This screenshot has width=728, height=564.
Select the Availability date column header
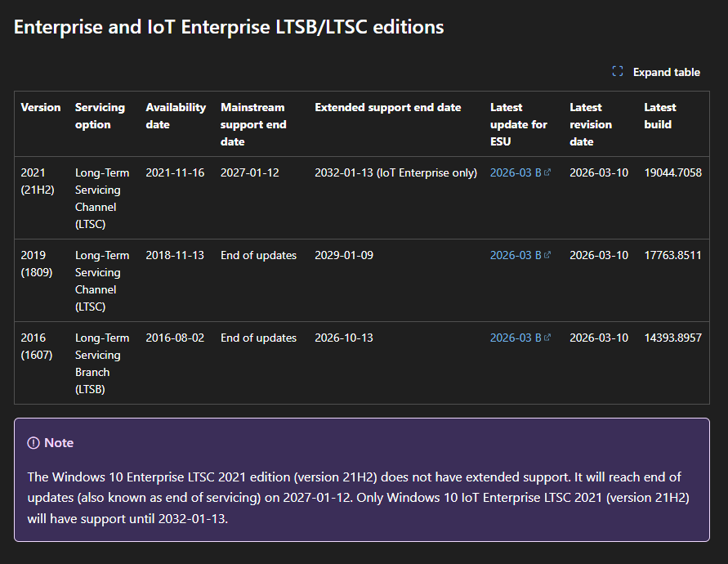[176, 116]
